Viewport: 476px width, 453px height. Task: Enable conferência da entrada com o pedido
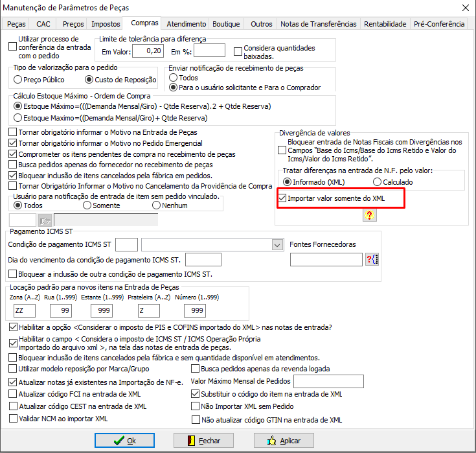coord(12,47)
